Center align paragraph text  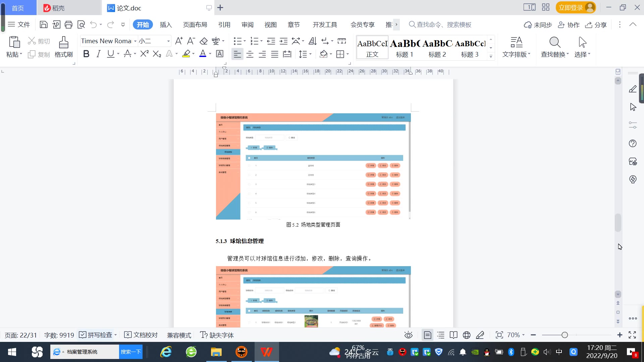tap(250, 54)
